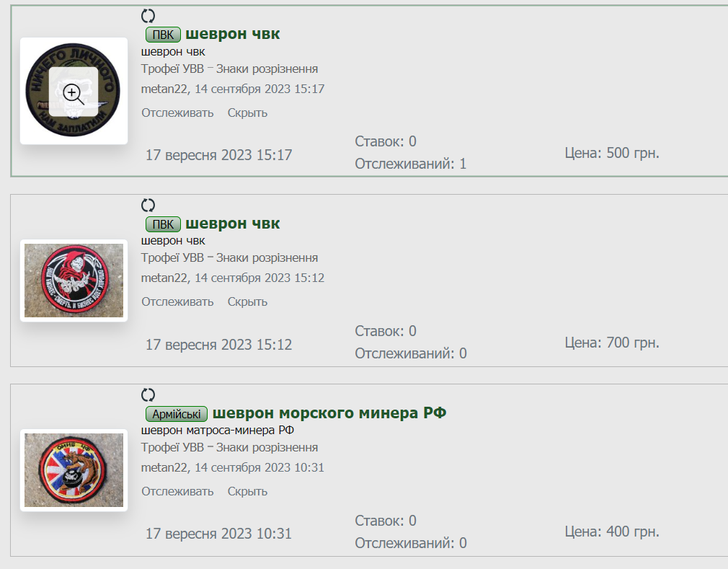The height and width of the screenshot is (569, 728).
Task: Select Армійські category badge in third listing
Action: (177, 414)
